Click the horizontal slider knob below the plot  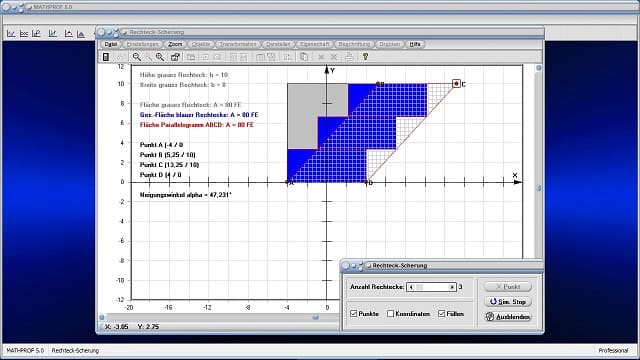(316, 317)
